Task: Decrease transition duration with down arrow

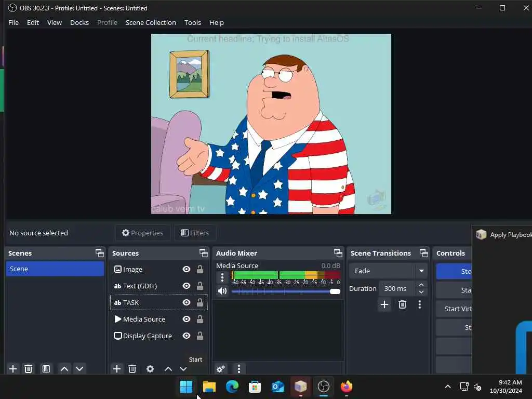Action: [x=421, y=292]
